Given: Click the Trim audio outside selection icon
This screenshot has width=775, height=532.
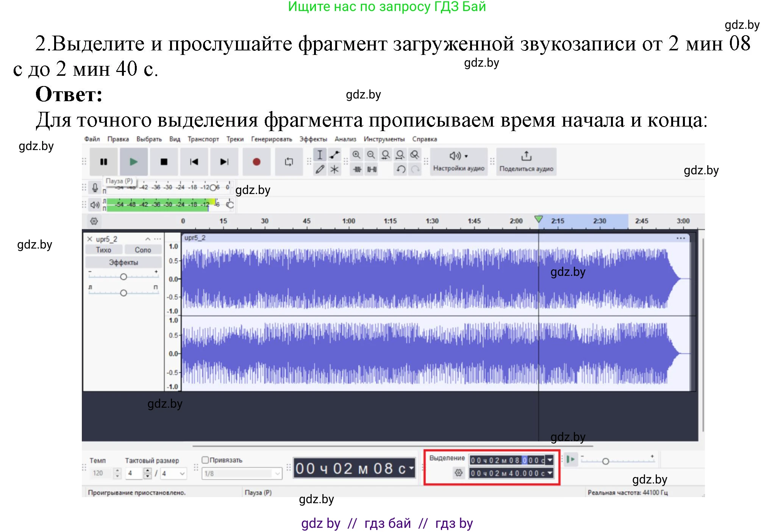Looking at the screenshot, I should (x=357, y=170).
